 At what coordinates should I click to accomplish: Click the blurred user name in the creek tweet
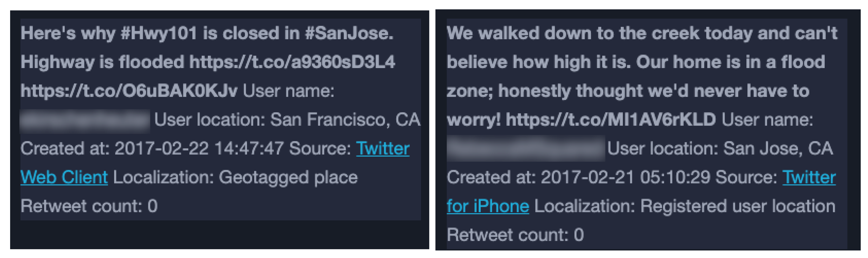pyautogui.click(x=526, y=148)
